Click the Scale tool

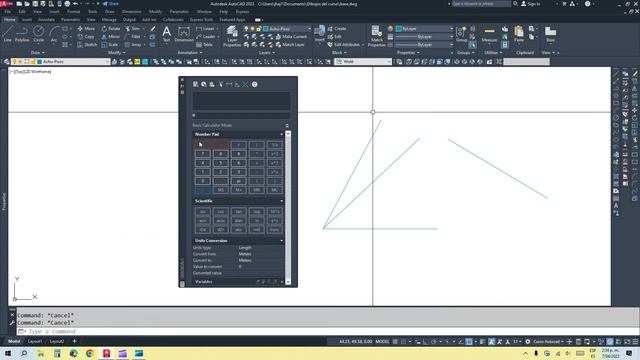110,44
